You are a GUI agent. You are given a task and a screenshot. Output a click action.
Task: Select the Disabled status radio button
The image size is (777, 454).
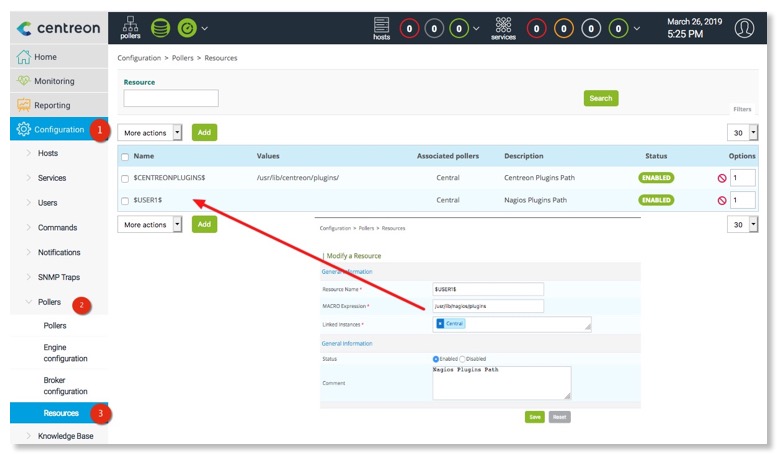(x=462, y=358)
